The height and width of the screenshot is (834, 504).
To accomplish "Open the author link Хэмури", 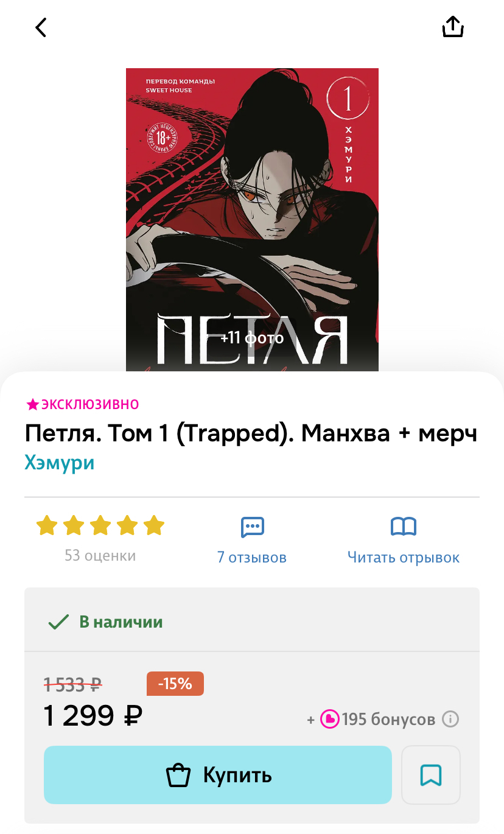I will coord(60,463).
